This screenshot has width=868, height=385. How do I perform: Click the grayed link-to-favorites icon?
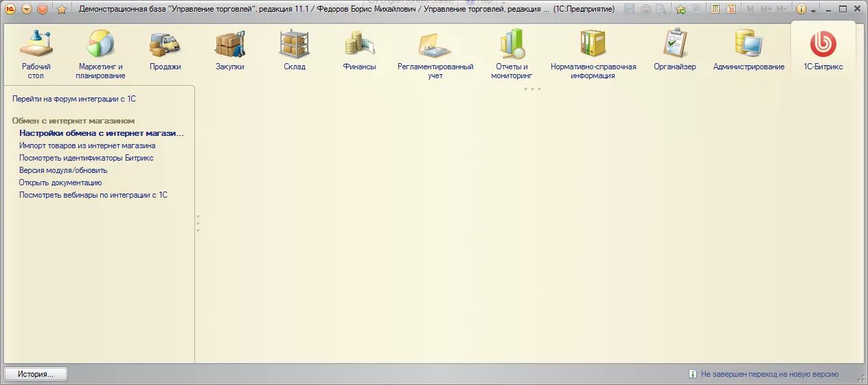point(696,9)
